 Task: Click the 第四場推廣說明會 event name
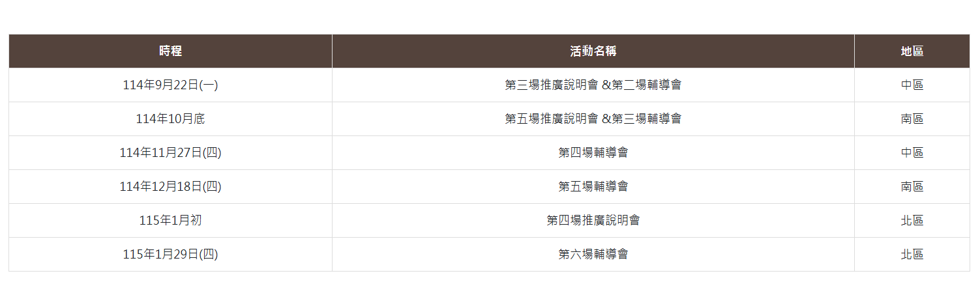[x=593, y=220]
